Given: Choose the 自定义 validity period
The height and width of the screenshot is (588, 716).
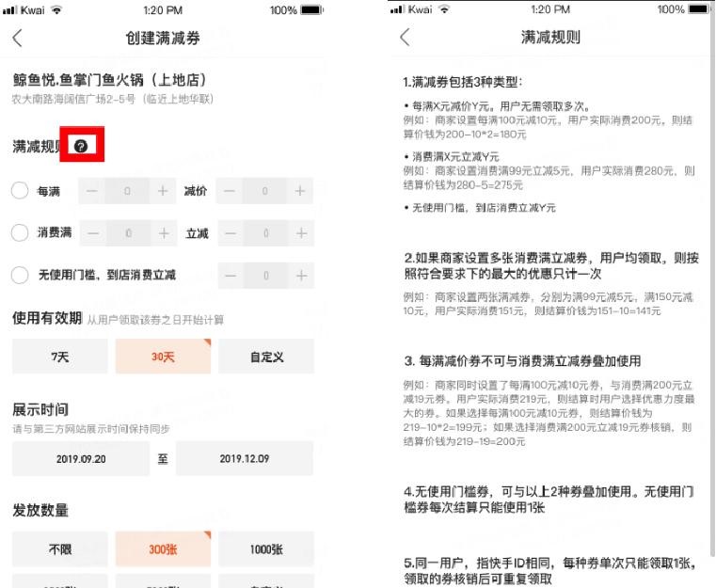Looking at the screenshot, I should point(266,357).
